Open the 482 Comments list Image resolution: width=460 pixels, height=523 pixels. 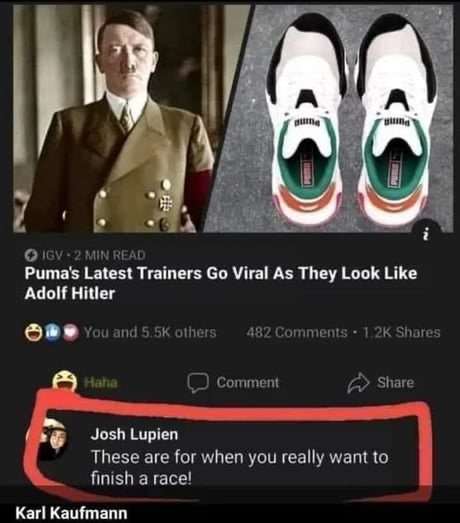point(297,333)
